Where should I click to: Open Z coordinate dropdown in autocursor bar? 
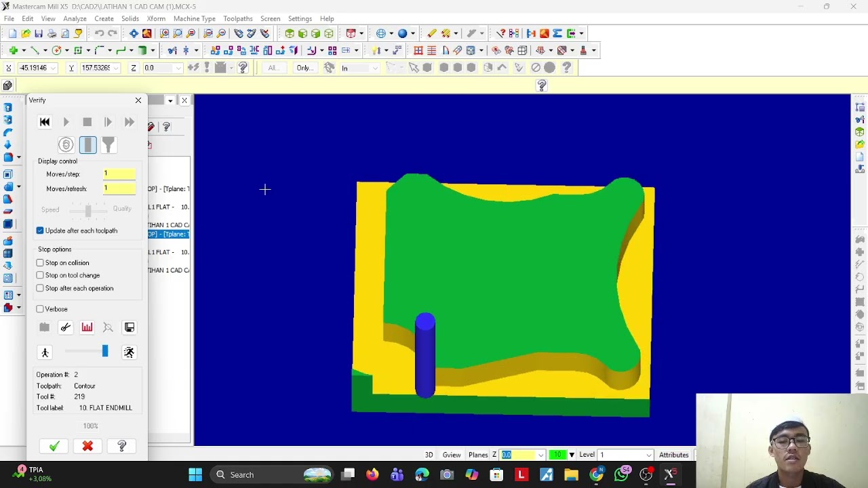pos(179,68)
